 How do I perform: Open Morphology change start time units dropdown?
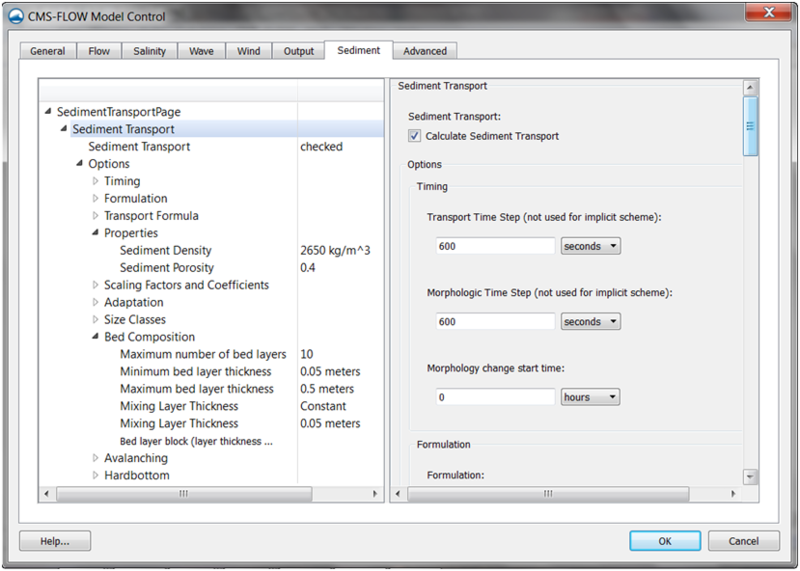(591, 397)
